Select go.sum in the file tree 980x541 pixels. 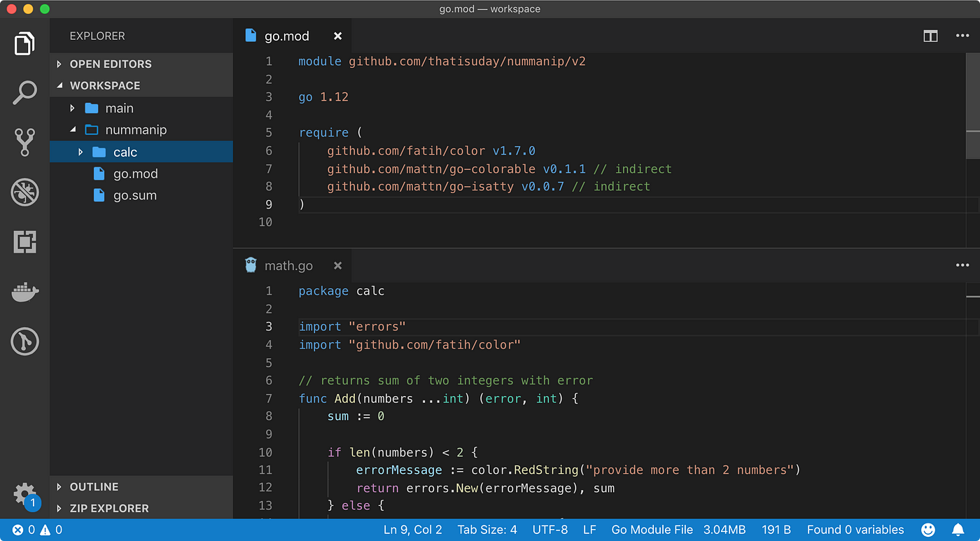(135, 195)
